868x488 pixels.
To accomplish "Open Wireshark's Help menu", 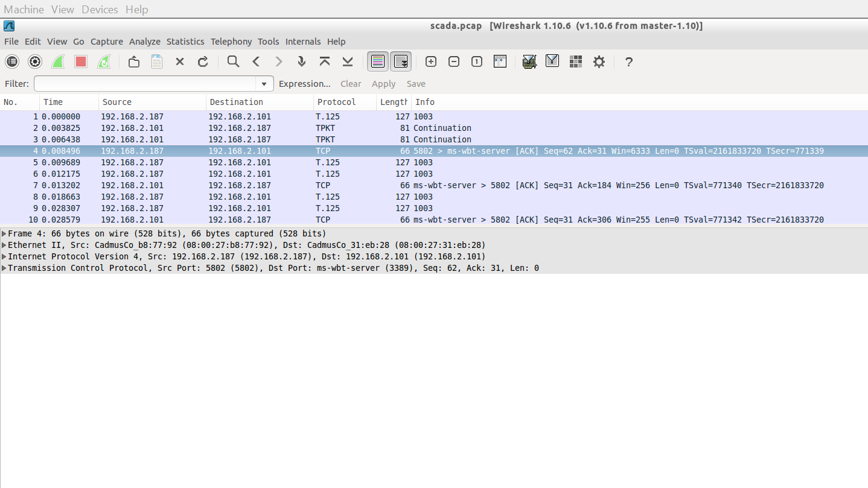I will pos(336,42).
